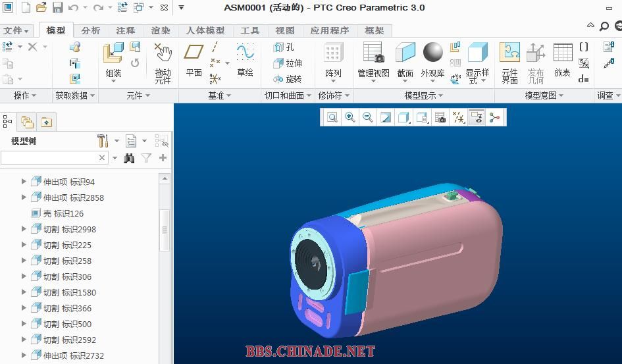Expand the 伸出项 标识94 tree node

[24, 182]
